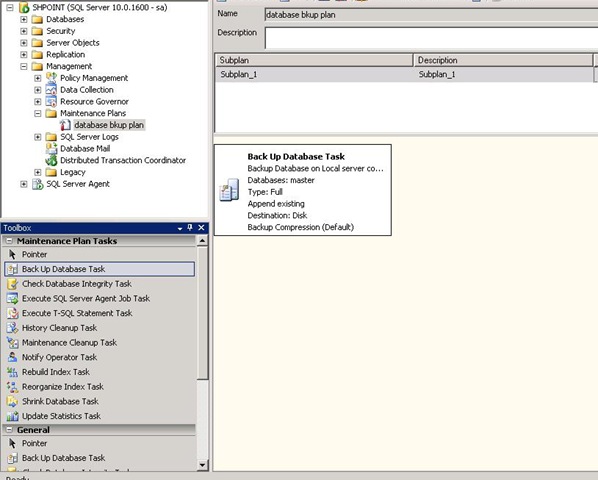
Task: Select the Shrink Database Task icon
Action: (12, 401)
